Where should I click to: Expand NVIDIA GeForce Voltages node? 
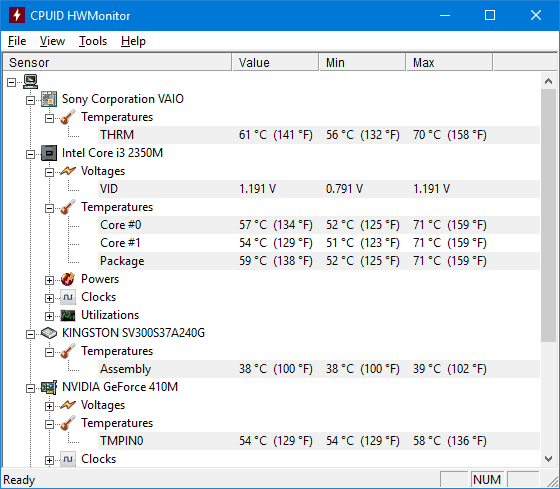click(x=49, y=406)
